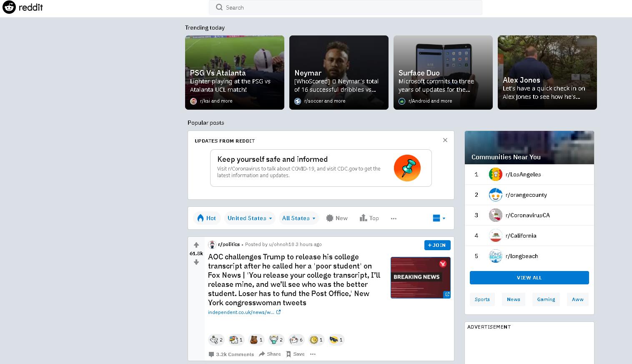Screen dimensions: 632x364
Task: Click the search magnifier icon
Action: pos(219,8)
